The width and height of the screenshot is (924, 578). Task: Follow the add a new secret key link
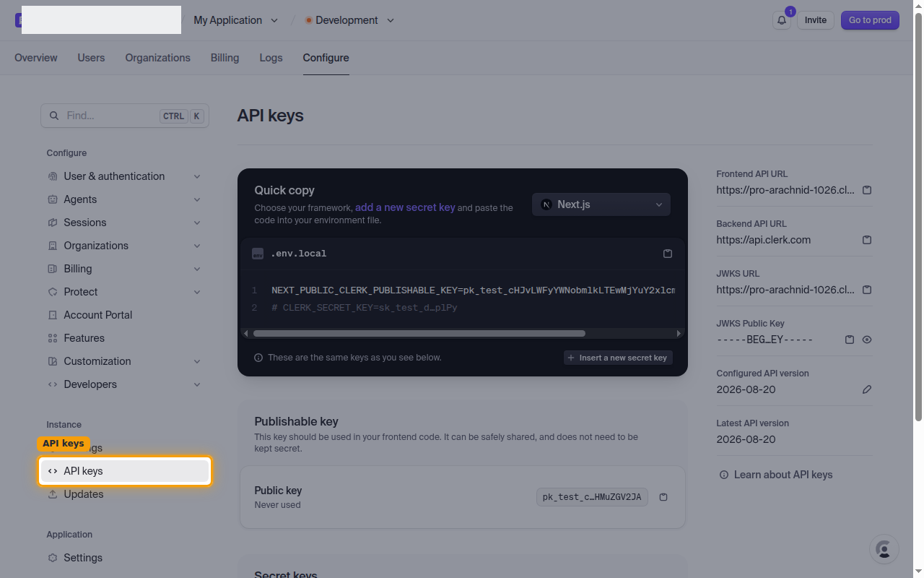[405, 207]
